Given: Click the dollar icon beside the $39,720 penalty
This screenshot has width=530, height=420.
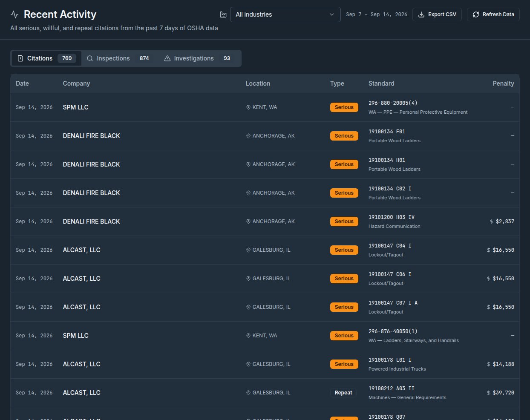Looking at the screenshot, I should 489,393.
